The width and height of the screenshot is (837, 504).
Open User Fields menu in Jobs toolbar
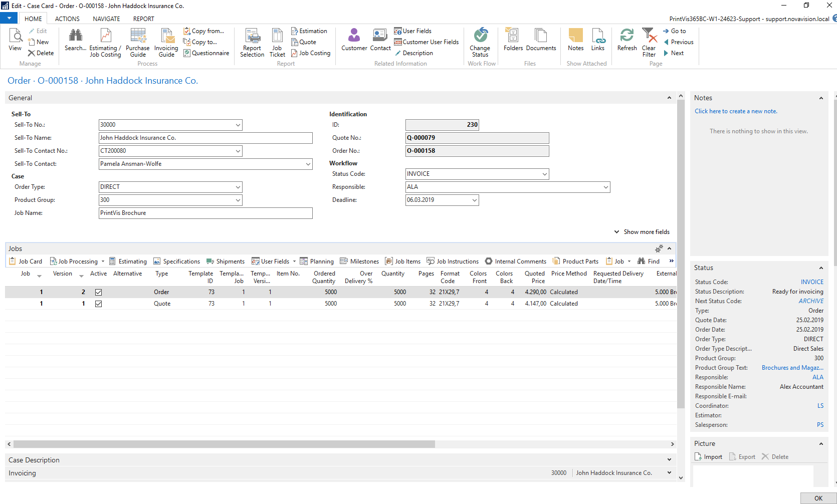(274, 262)
